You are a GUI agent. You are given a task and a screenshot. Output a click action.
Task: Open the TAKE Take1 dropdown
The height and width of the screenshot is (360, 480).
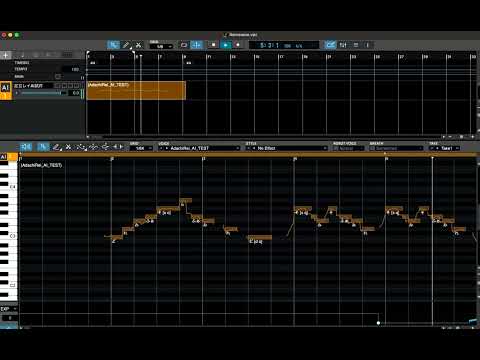point(445,148)
